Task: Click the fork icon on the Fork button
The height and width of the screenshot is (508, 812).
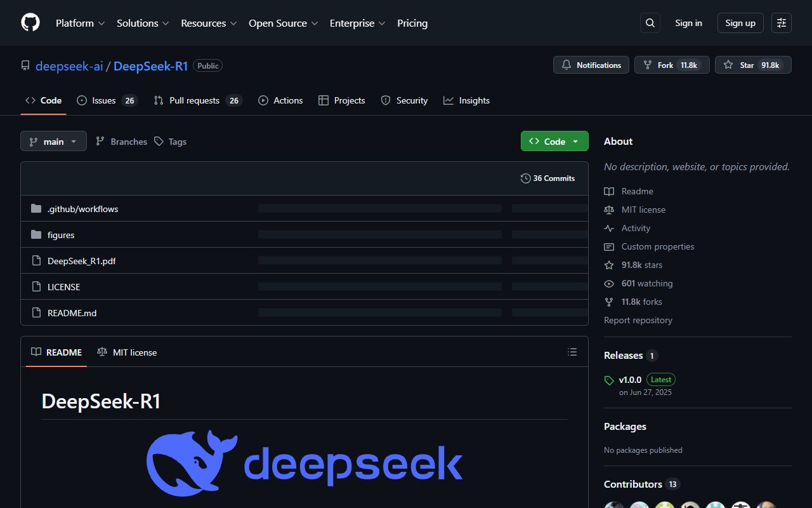Action: (647, 64)
